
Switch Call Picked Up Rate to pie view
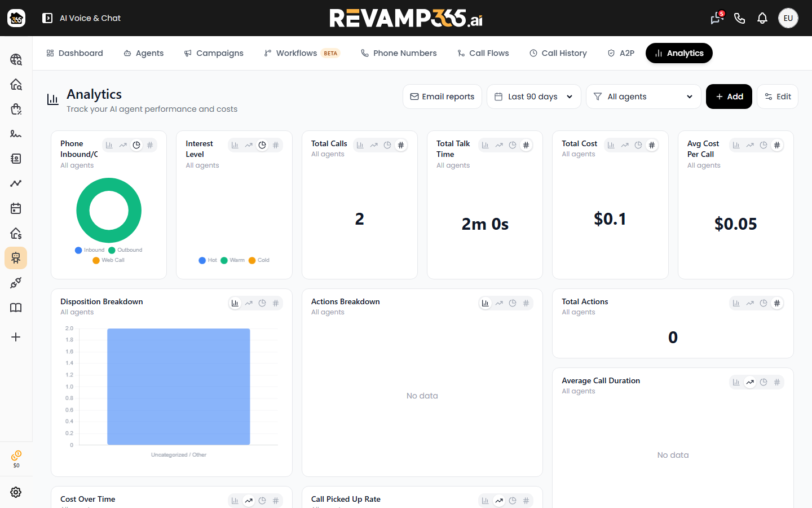click(513, 501)
